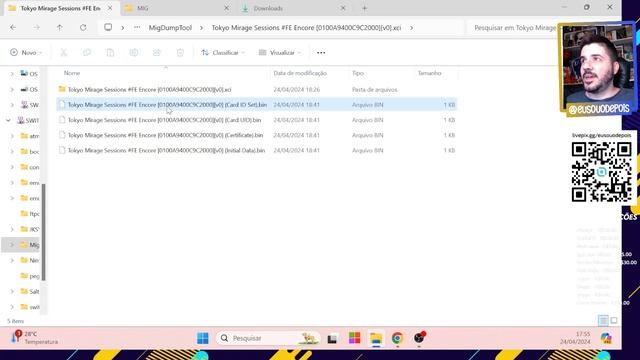This screenshot has height=360, width=640.
Task: Select the (Certificate).bin file
Action: click(256, 135)
